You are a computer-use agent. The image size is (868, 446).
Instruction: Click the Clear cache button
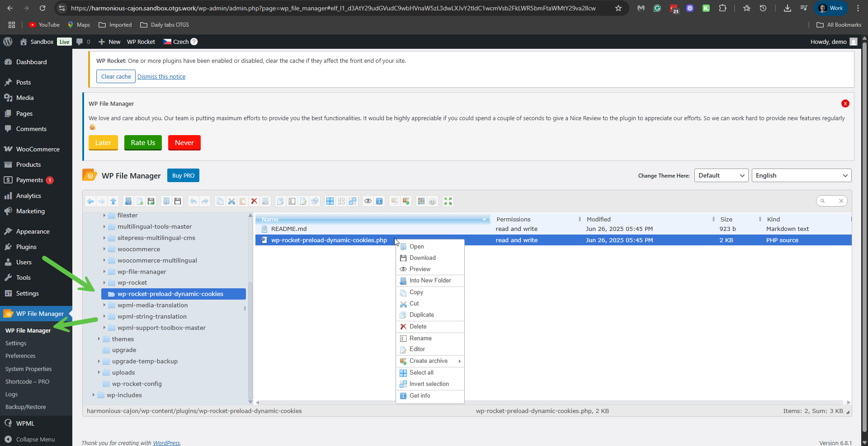click(116, 76)
